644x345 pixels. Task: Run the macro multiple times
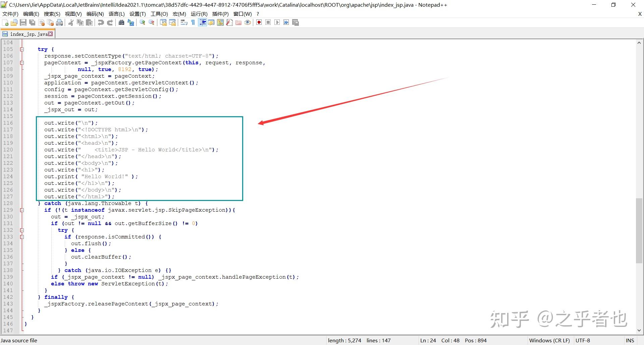[x=286, y=22]
